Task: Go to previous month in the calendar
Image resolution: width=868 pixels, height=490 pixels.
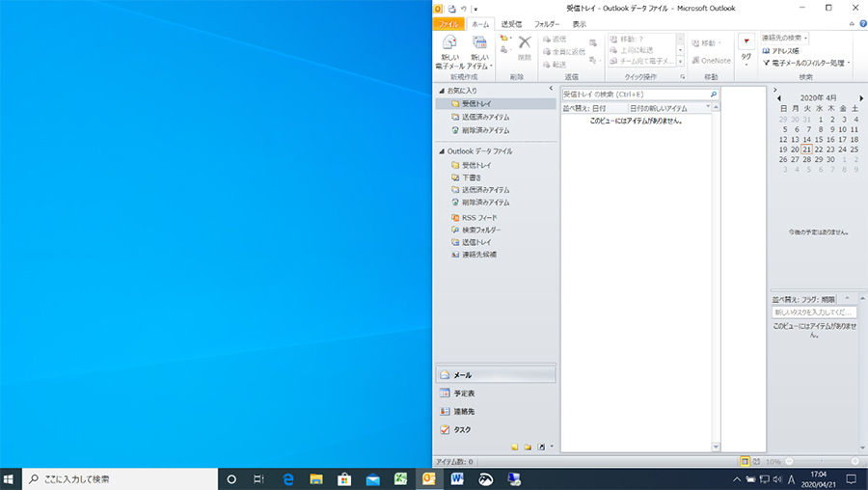Action: point(779,98)
